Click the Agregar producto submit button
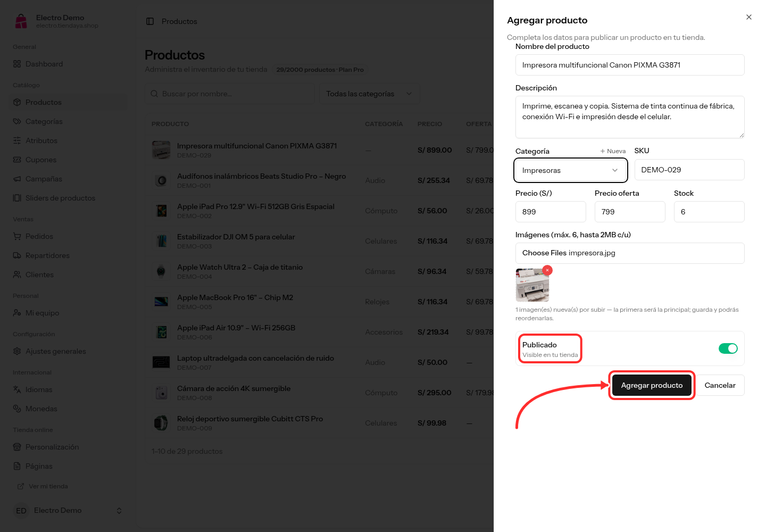766x532 pixels. coord(652,385)
